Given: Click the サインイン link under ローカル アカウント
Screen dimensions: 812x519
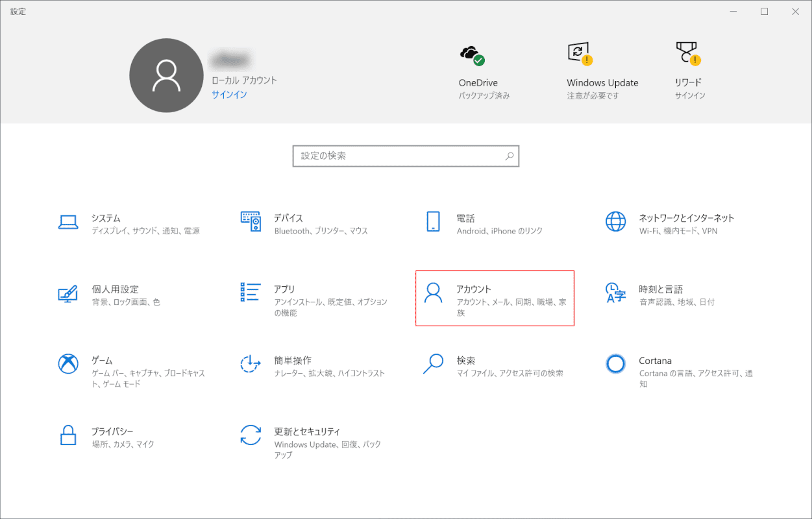Looking at the screenshot, I should 229,95.
